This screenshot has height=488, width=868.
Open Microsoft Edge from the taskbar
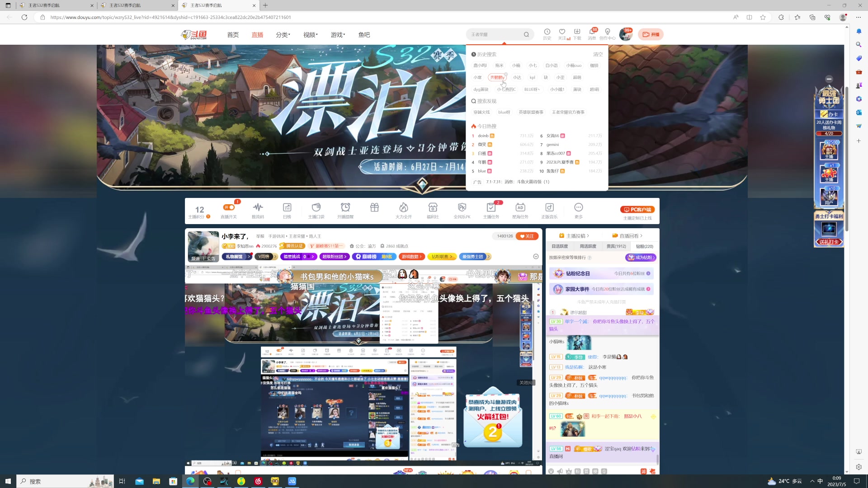click(x=190, y=481)
